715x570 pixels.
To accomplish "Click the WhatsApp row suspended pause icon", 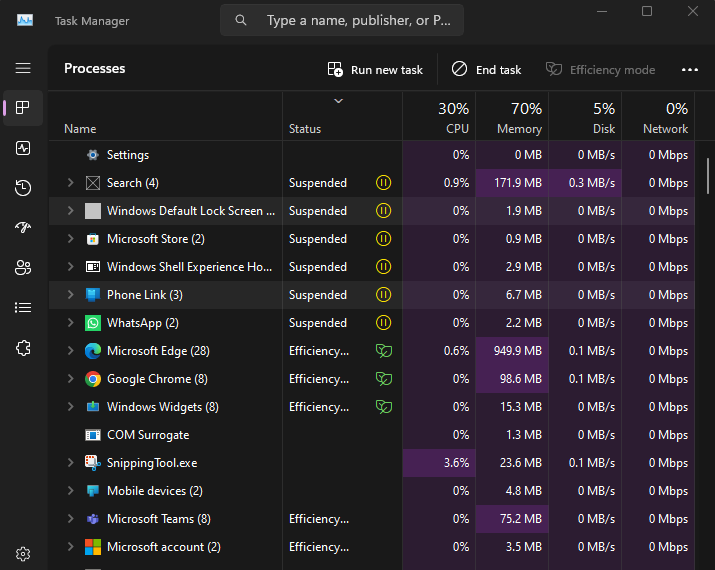I will pyautogui.click(x=383, y=323).
